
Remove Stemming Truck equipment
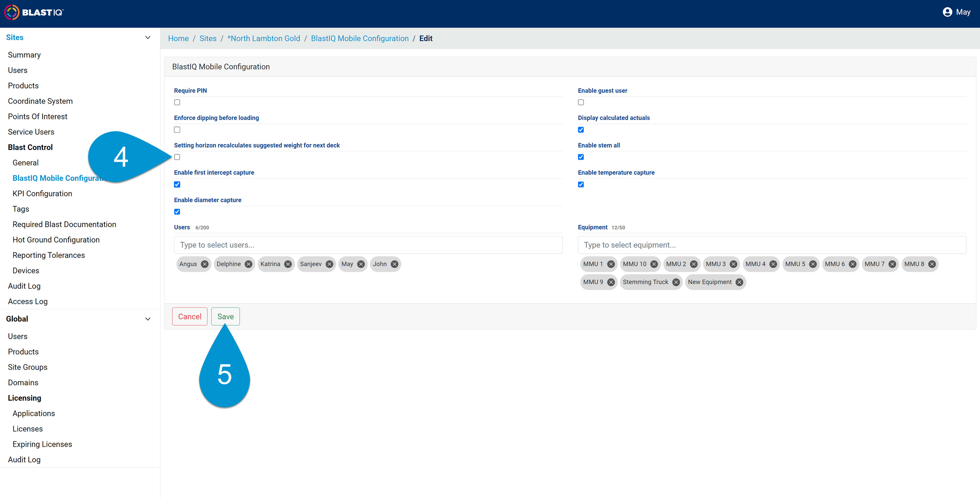coord(676,282)
